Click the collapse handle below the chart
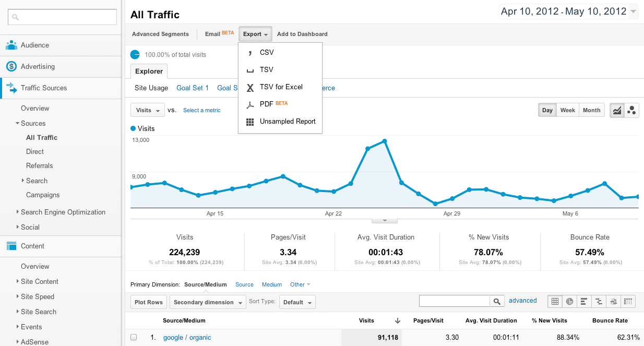Viewport: 644px width, 346px height. pyautogui.click(x=384, y=221)
